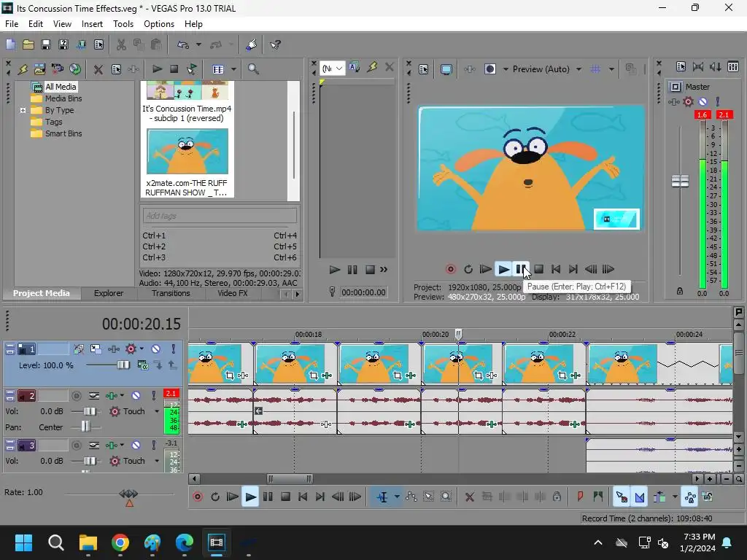Open Preview (Auto) quality dropdown
Viewport: 747px width, 560px height.
(578, 69)
